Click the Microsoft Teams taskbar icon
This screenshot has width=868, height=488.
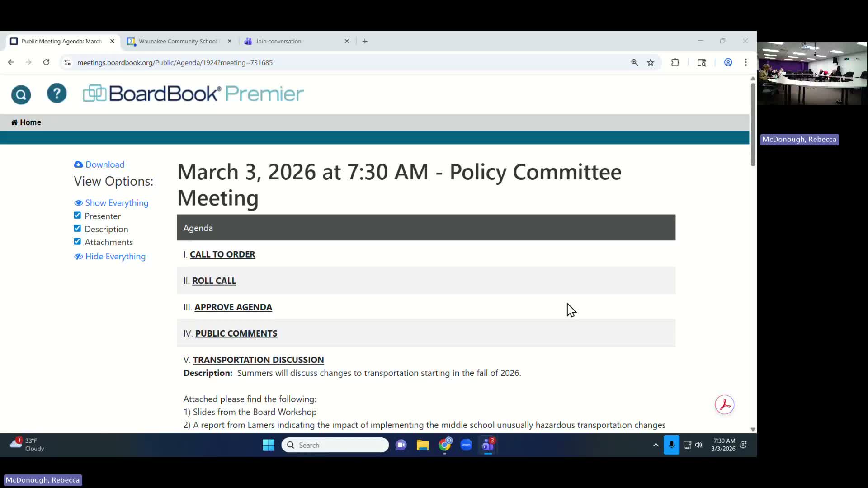488,445
